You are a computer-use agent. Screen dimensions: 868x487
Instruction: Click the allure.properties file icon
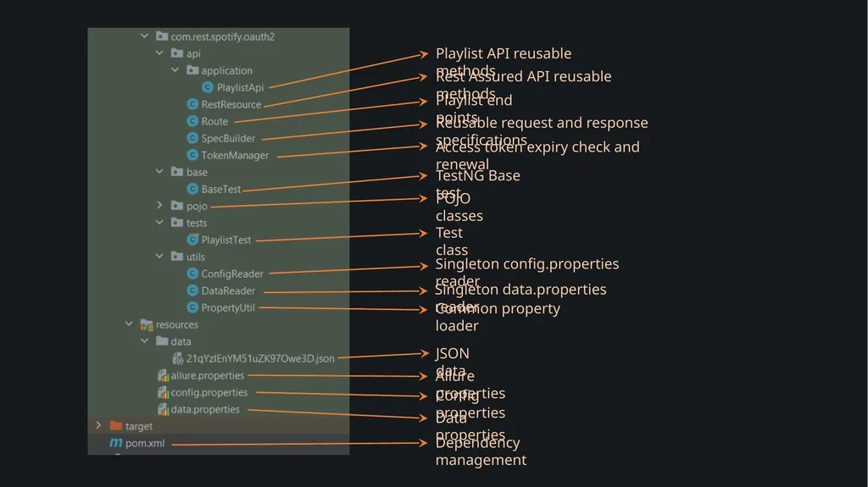[163, 376]
